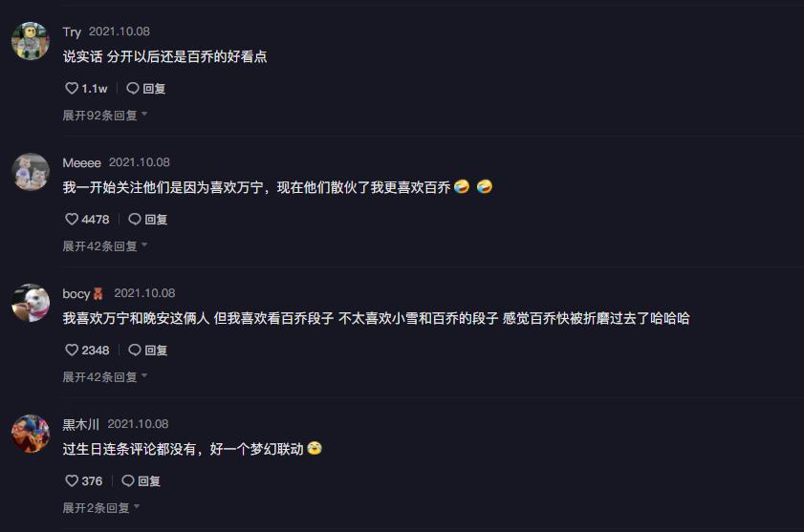Visit the bocy username link

point(76,293)
